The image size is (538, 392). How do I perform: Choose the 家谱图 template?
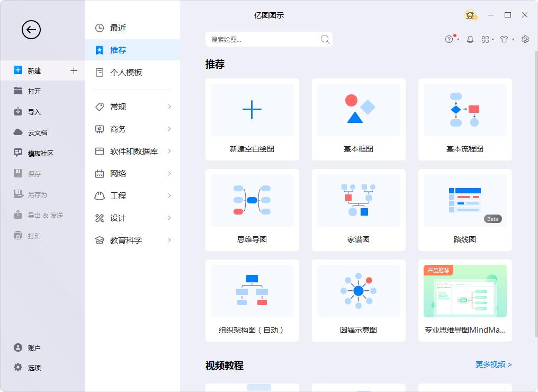coord(358,210)
